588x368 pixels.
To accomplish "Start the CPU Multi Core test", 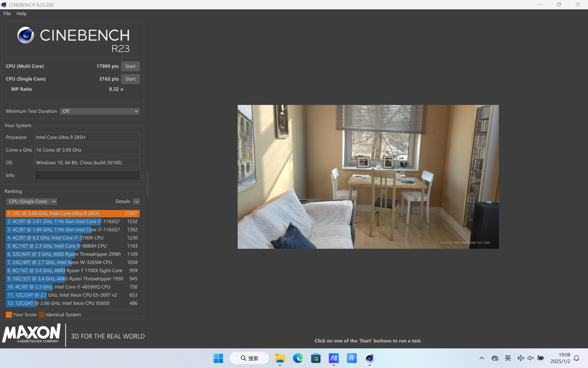I will pos(131,66).
